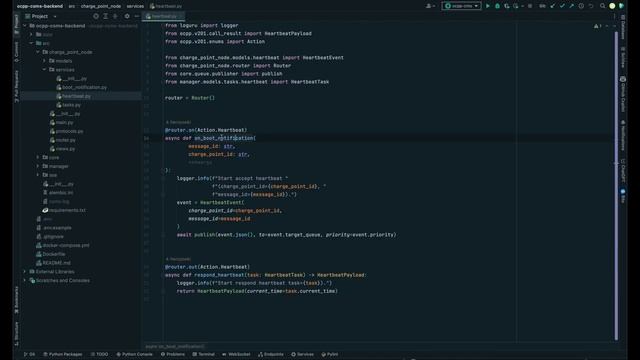Run the selected configuration with the green play icon
Image resolution: width=640 pixels, height=360 pixels.
(x=487, y=6)
